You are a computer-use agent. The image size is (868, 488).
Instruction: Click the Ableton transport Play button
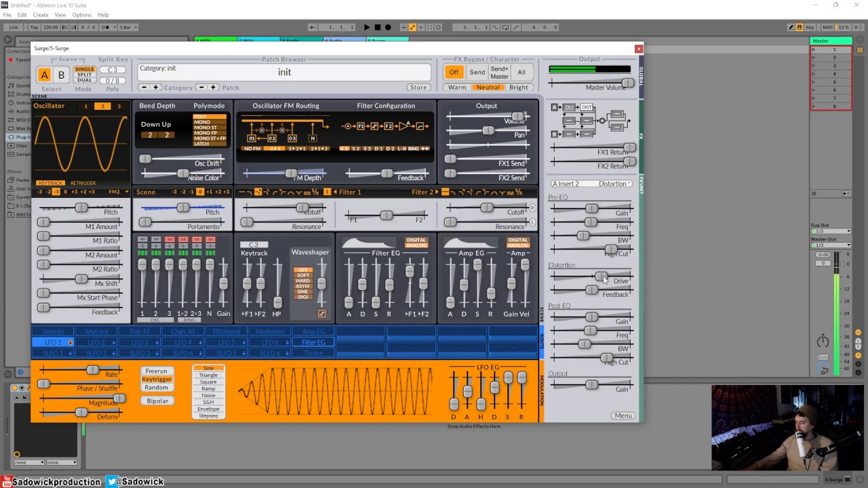pos(367,27)
